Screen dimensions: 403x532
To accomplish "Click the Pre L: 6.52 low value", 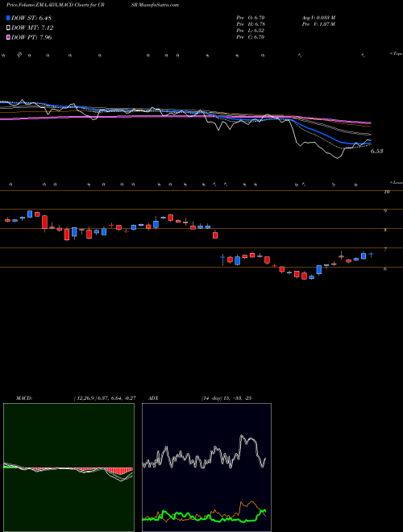I will (x=251, y=31).
